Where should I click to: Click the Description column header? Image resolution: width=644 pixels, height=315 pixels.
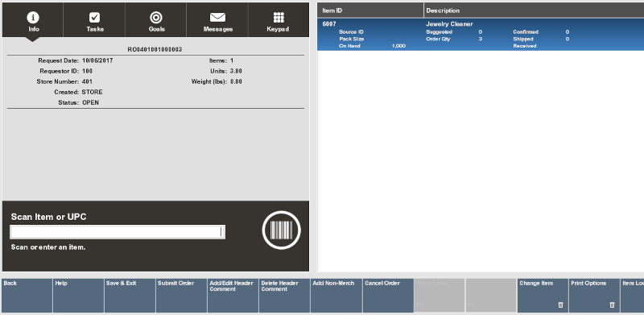point(534,10)
